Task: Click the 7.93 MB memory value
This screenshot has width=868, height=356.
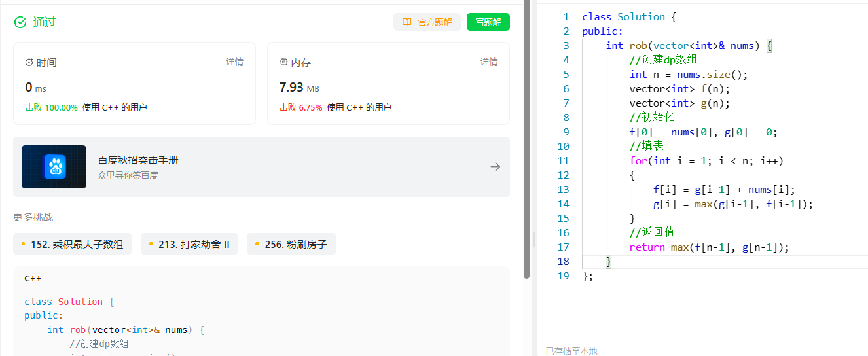Action: coord(299,88)
